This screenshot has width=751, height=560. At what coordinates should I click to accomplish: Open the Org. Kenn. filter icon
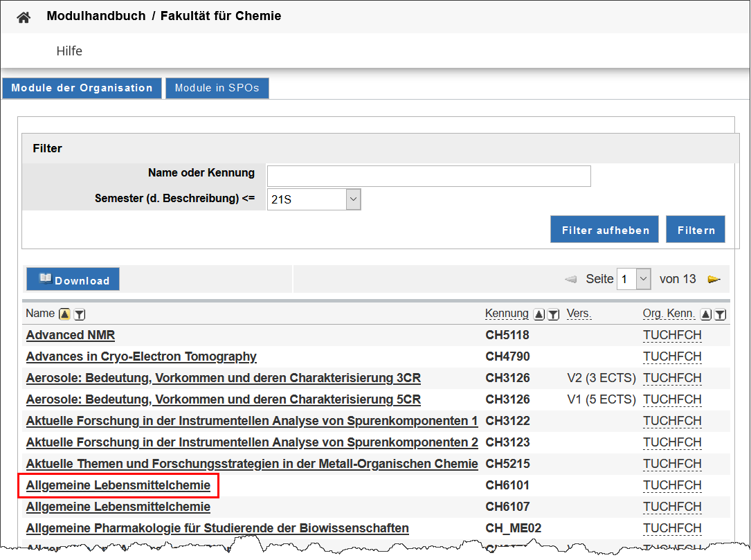click(720, 314)
